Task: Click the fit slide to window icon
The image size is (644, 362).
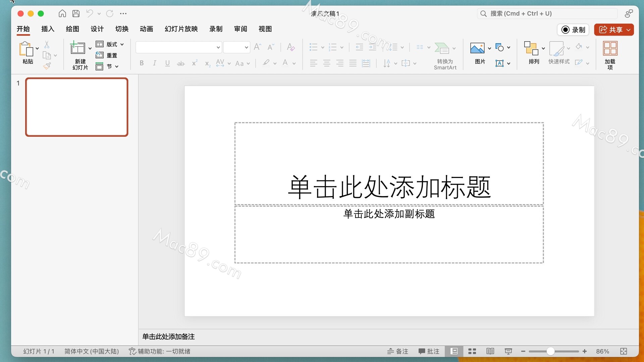Action: click(624, 351)
